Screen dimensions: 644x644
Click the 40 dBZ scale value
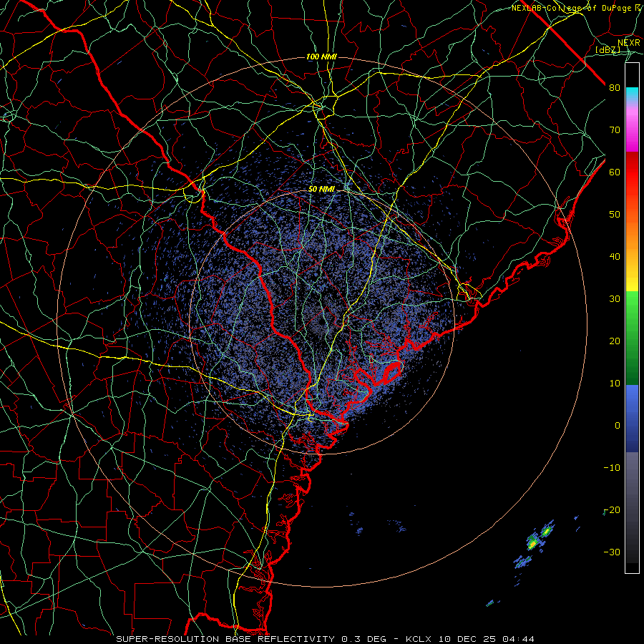[615, 257]
